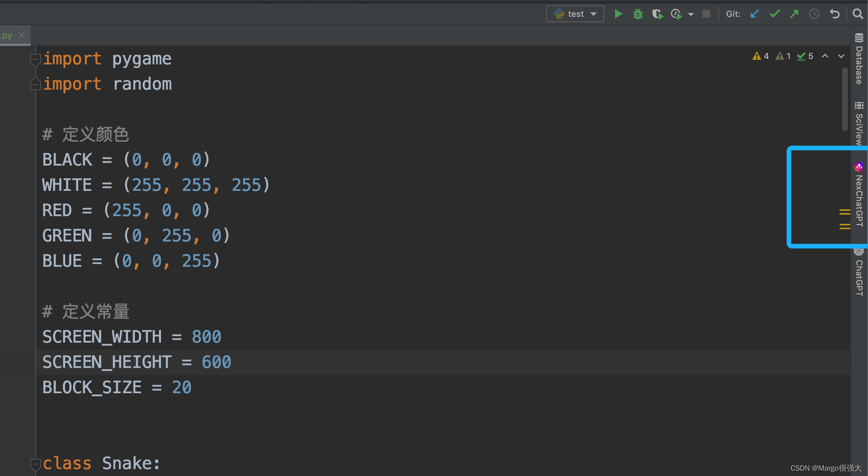The image size is (868, 476).
Task: Open the SciView tool window
Action: point(859,123)
